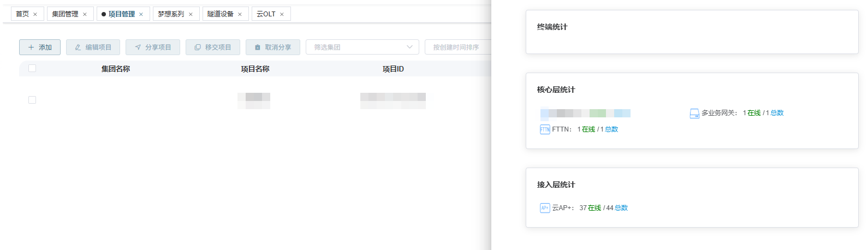The image size is (868, 250).
Task: Switch to the 集团管理 tab
Action: click(x=65, y=14)
